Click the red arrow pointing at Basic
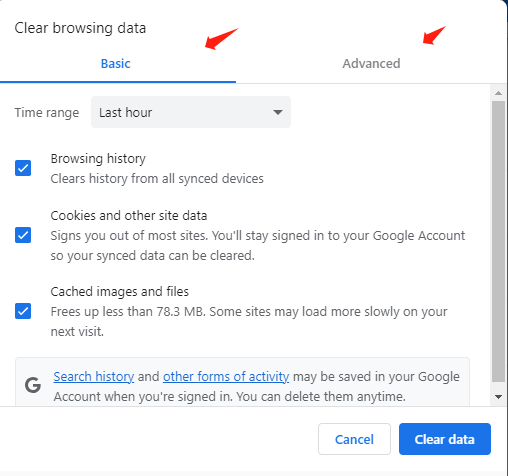The width and height of the screenshot is (508, 476). [x=221, y=39]
